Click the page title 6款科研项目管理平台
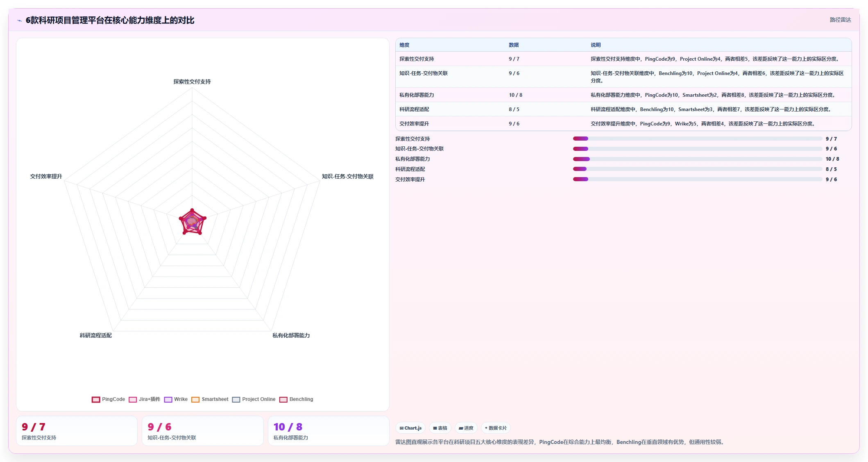The height and width of the screenshot is (462, 868). tap(110, 20)
